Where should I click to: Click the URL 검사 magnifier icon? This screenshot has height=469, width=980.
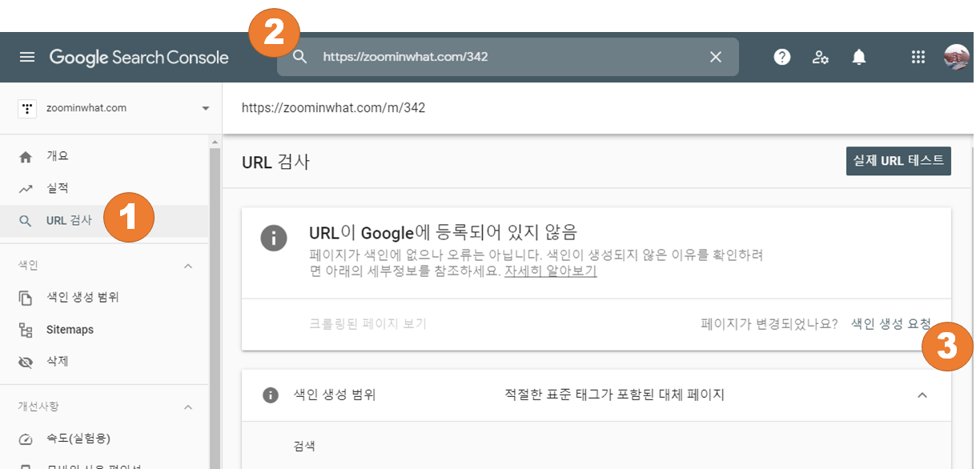pyautogui.click(x=26, y=221)
